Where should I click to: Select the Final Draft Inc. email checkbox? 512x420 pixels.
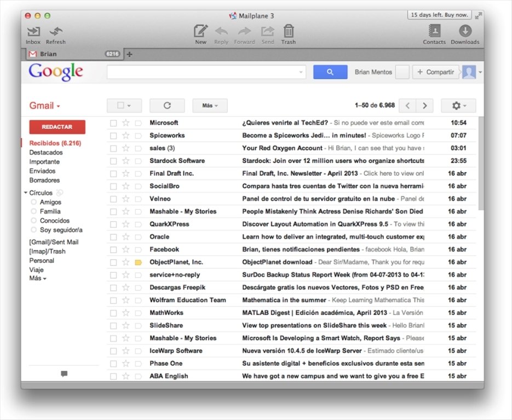[x=113, y=174]
